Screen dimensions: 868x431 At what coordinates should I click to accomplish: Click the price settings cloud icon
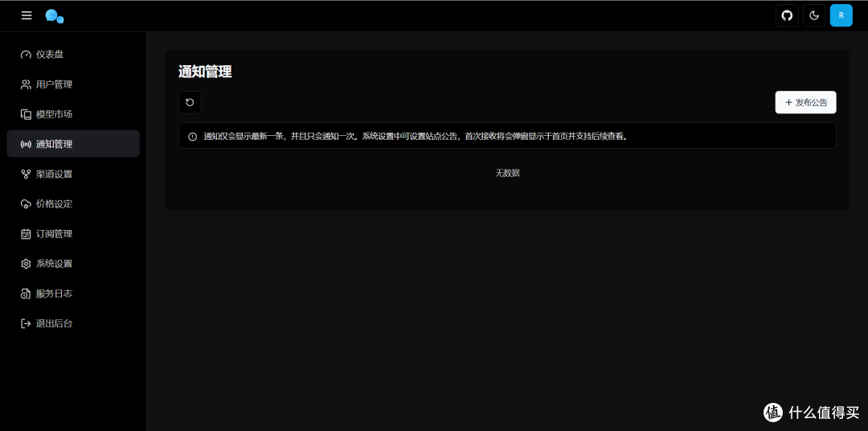pos(26,204)
